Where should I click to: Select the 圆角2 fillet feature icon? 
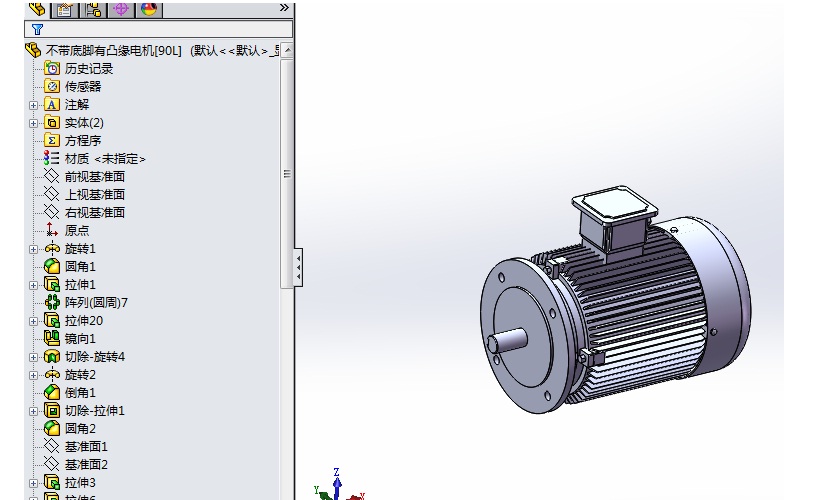52,428
